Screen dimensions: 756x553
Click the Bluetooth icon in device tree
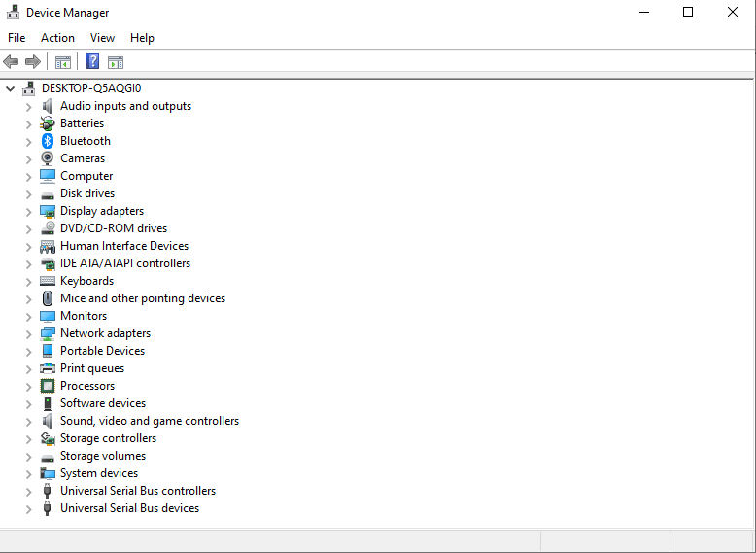48,141
